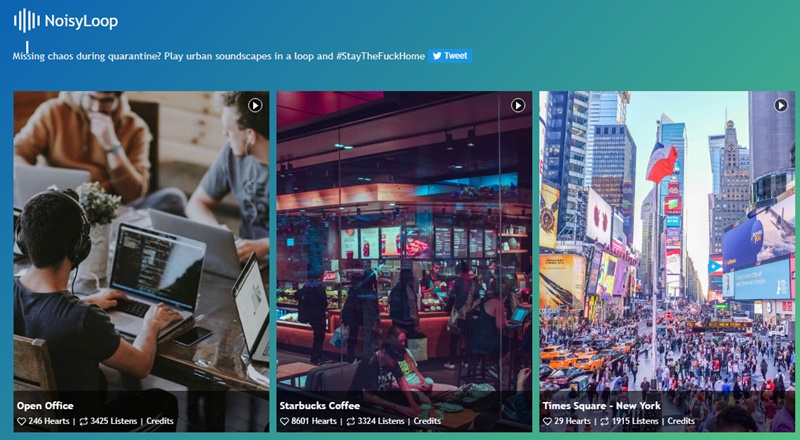Play the Times Square soundscape
The image size is (800, 440).
[x=781, y=105]
